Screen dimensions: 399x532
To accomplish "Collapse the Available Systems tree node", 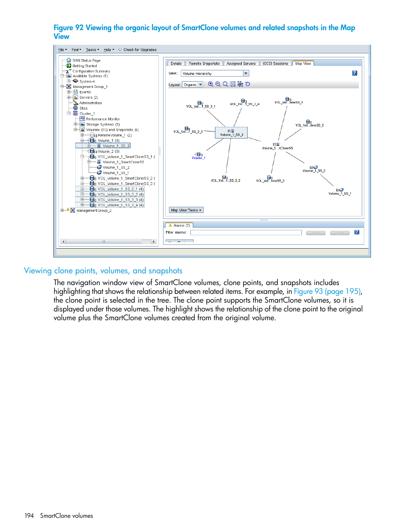I will (x=62, y=76).
